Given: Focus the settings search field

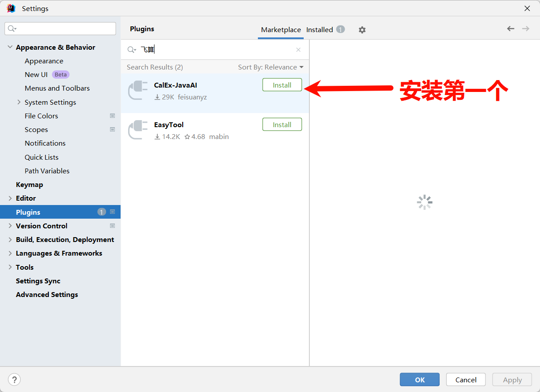Looking at the screenshot, I should point(60,29).
